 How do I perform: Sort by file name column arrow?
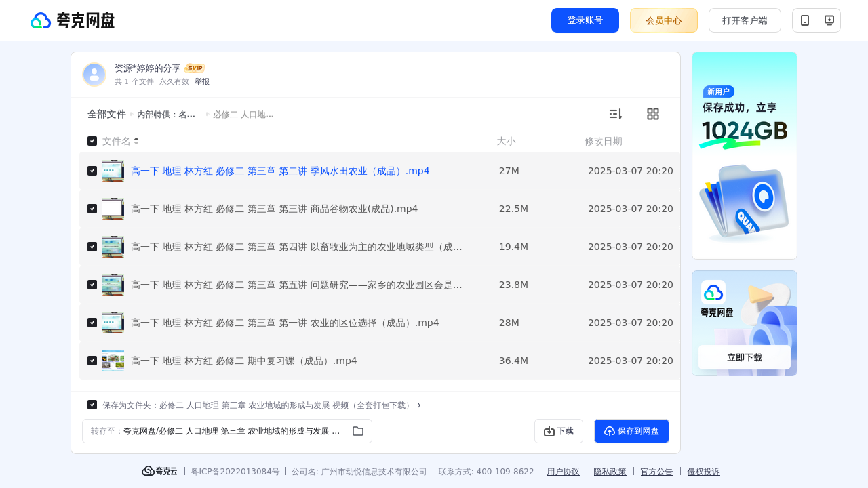(x=136, y=141)
